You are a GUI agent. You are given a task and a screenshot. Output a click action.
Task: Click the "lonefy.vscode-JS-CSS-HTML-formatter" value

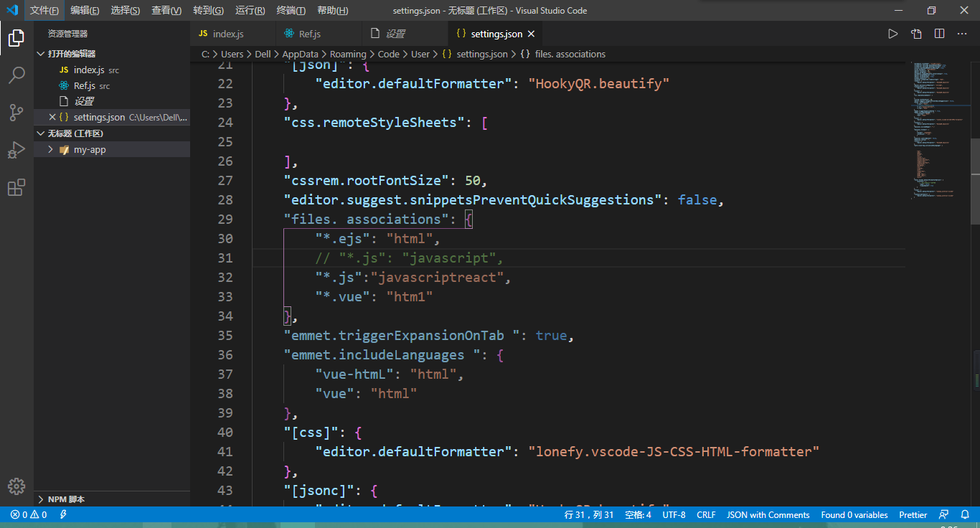(674, 451)
